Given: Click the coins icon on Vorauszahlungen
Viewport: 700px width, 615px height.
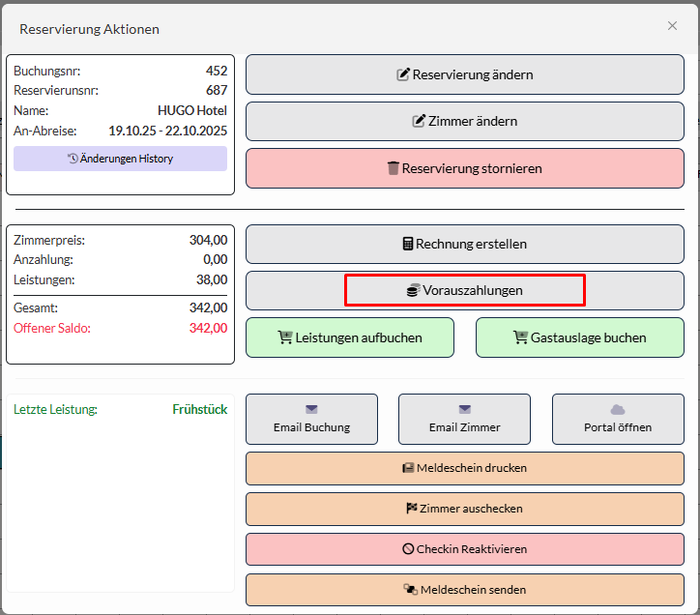Looking at the screenshot, I should (413, 290).
